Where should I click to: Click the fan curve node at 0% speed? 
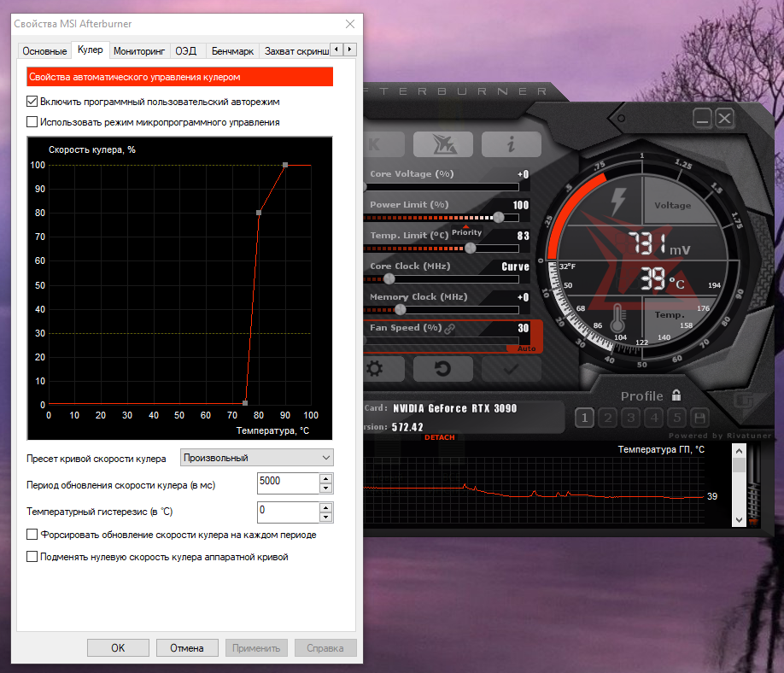click(245, 403)
